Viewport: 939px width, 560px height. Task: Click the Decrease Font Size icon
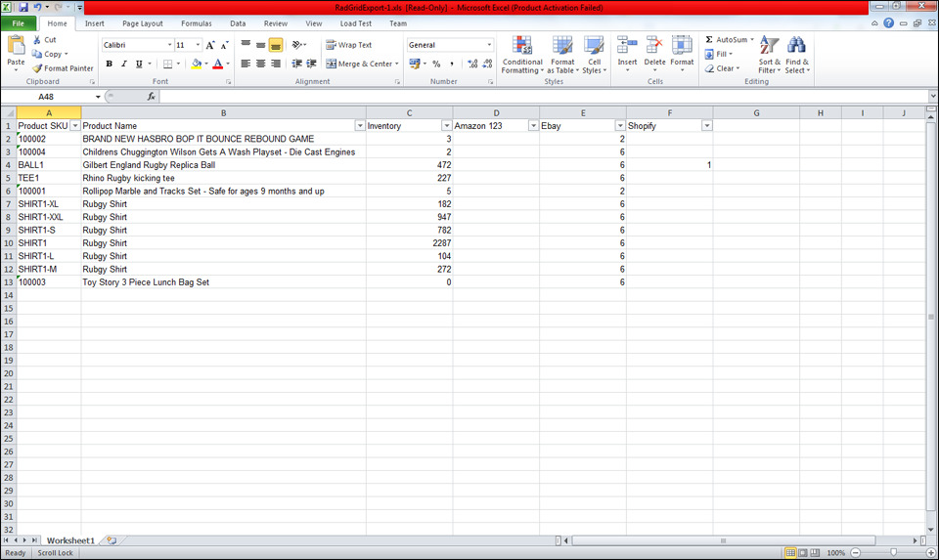pyautogui.click(x=224, y=45)
